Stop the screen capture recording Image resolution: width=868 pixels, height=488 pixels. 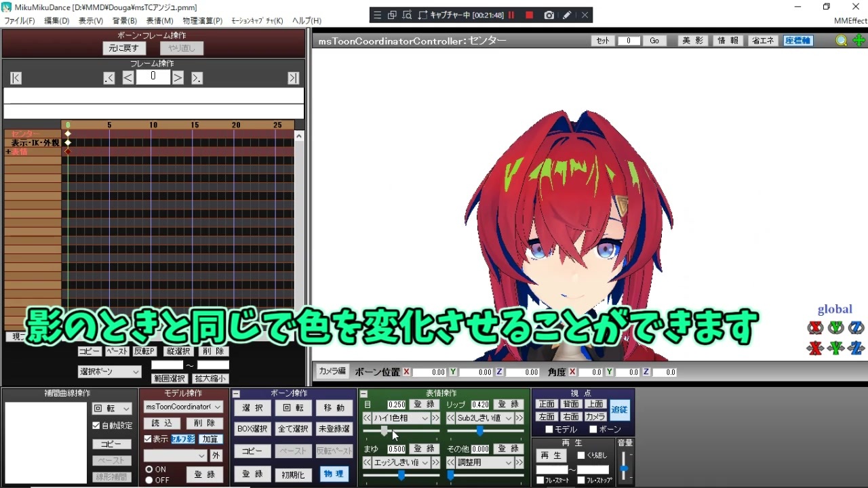530,15
